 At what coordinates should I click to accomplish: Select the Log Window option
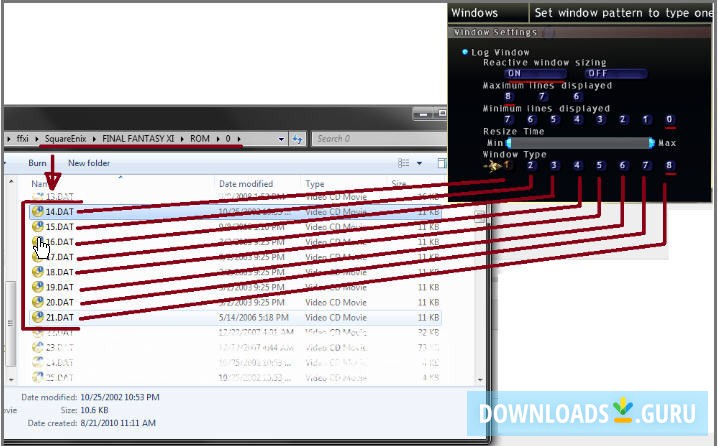(496, 52)
